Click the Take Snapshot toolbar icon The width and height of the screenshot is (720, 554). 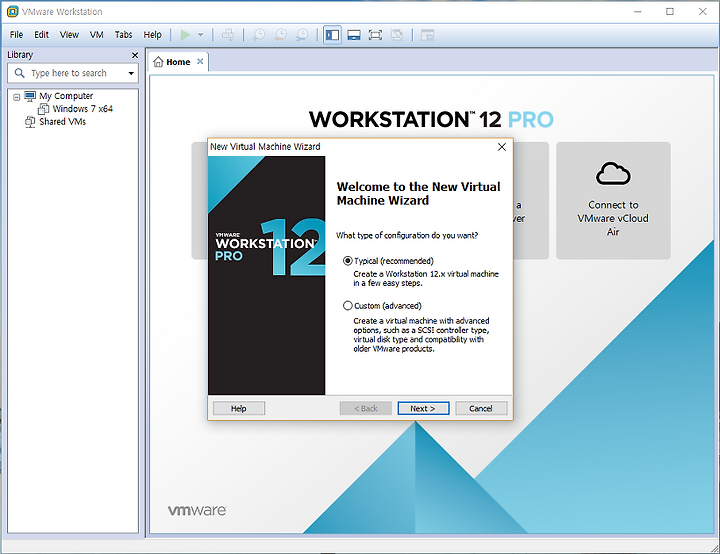(x=259, y=35)
